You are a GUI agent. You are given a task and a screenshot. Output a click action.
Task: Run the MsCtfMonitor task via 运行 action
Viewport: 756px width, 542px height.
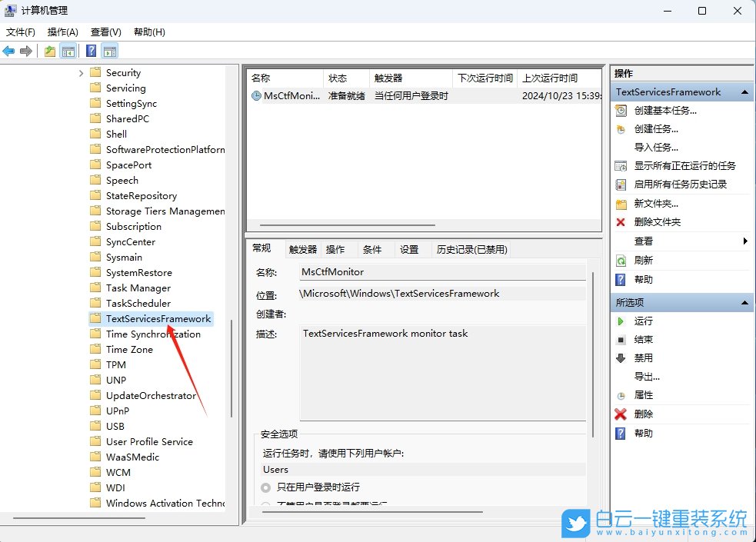pos(643,321)
